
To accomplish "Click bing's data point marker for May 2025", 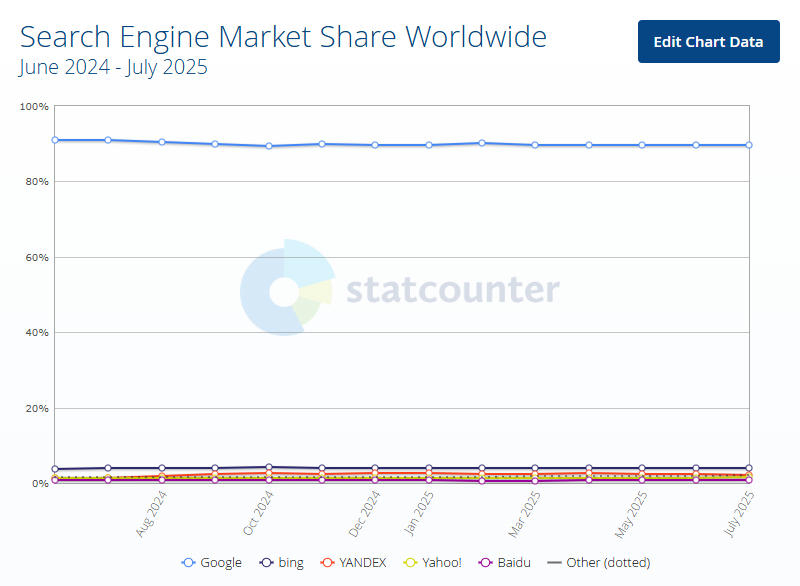I will tap(642, 468).
